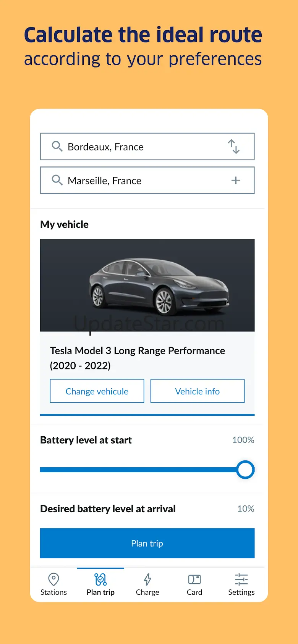Image resolution: width=298 pixels, height=644 pixels.
Task: Click the search icon beside Bordeaux, France
Action: tap(57, 146)
